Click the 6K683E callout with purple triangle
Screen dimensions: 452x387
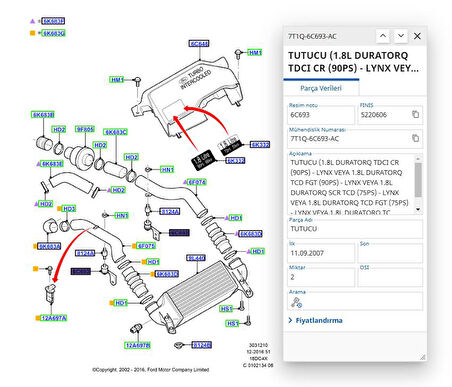tap(52, 164)
